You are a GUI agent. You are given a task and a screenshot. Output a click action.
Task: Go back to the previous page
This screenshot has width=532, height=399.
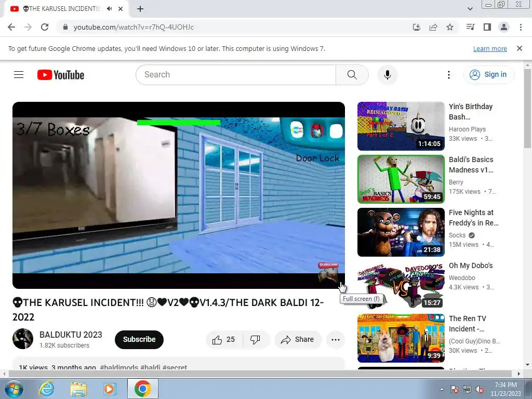[11, 27]
